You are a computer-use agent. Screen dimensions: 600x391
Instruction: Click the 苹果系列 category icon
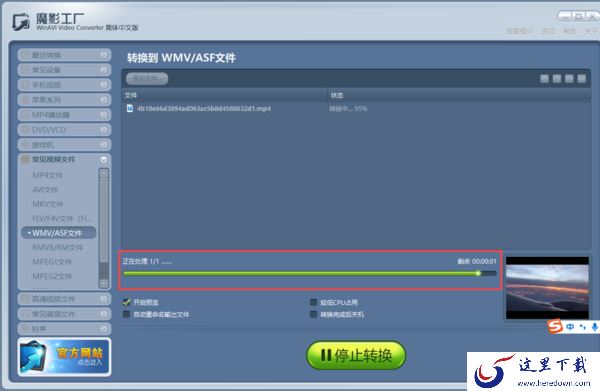pyautogui.click(x=25, y=100)
